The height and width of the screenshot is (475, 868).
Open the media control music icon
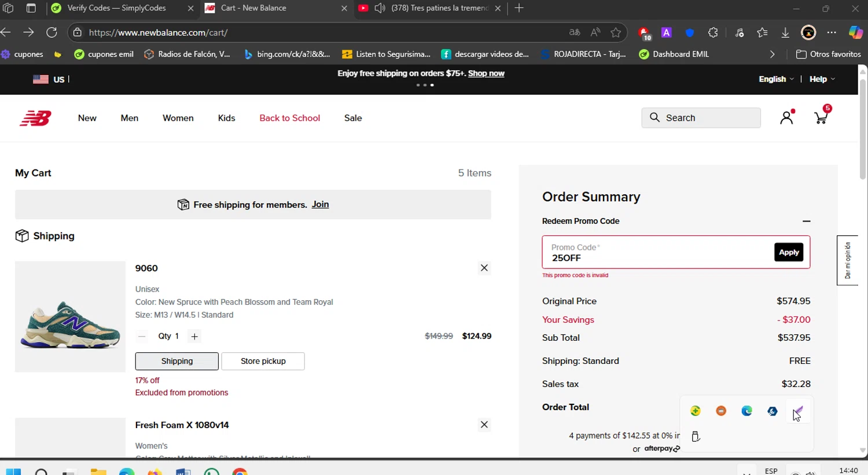(x=739, y=32)
